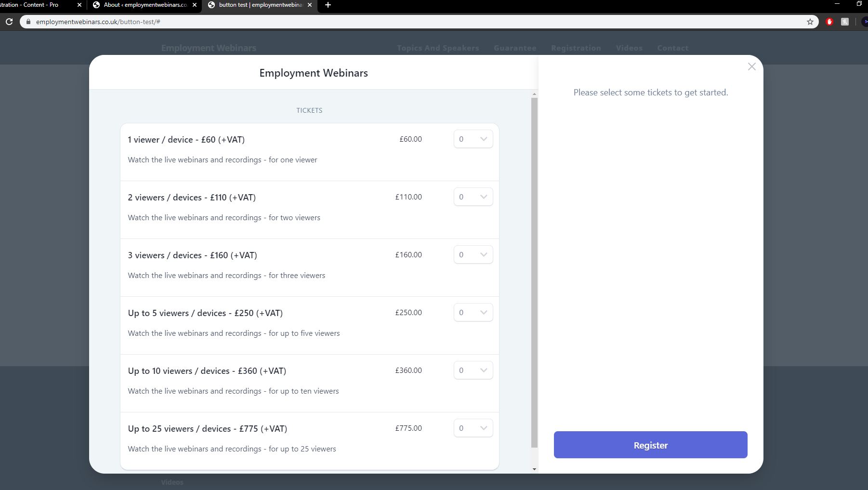This screenshot has width=868, height=490.
Task: Click the £775.00 price
Action: pyautogui.click(x=408, y=428)
